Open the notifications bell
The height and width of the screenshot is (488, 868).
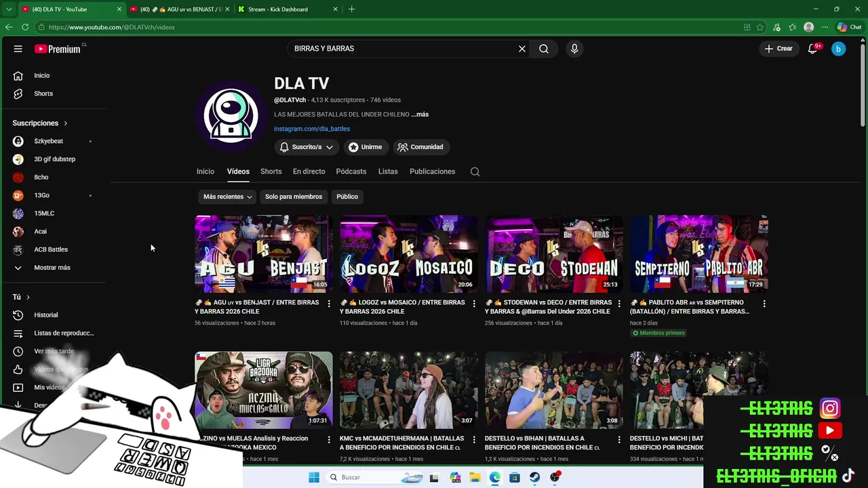(x=812, y=49)
